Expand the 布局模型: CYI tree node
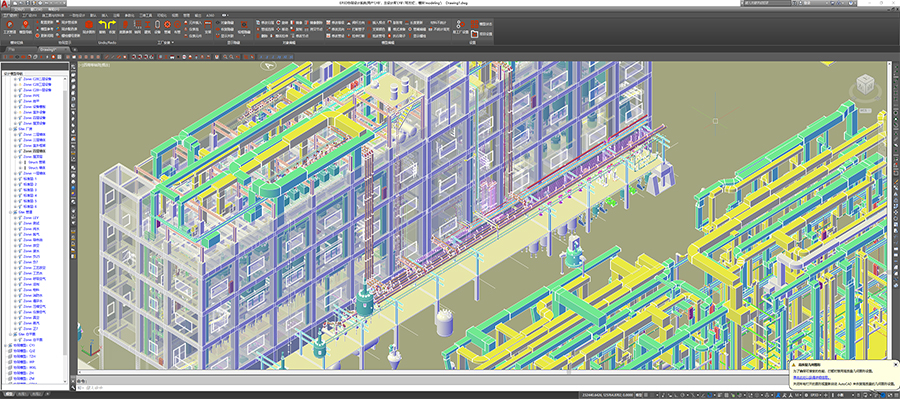Viewport: 900px width, 399px height. click(x=5, y=346)
